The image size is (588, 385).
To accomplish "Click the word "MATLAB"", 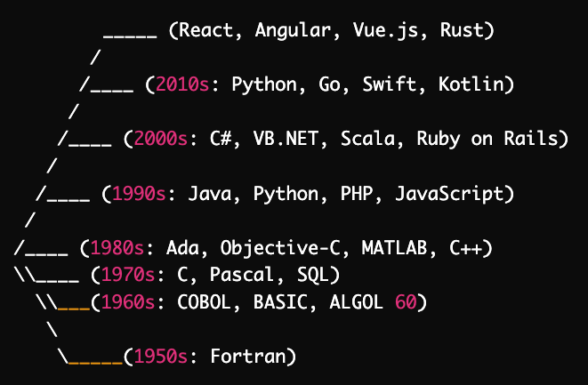I will coord(394,247).
